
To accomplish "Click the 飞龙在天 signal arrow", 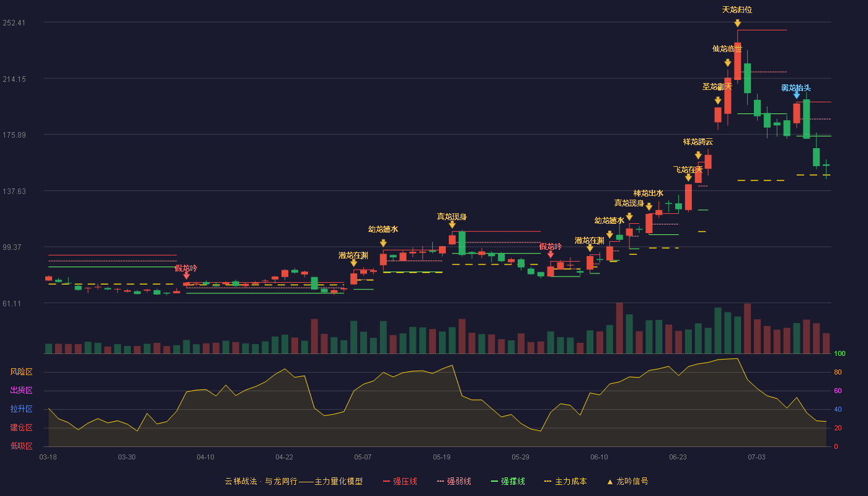I will (688, 177).
